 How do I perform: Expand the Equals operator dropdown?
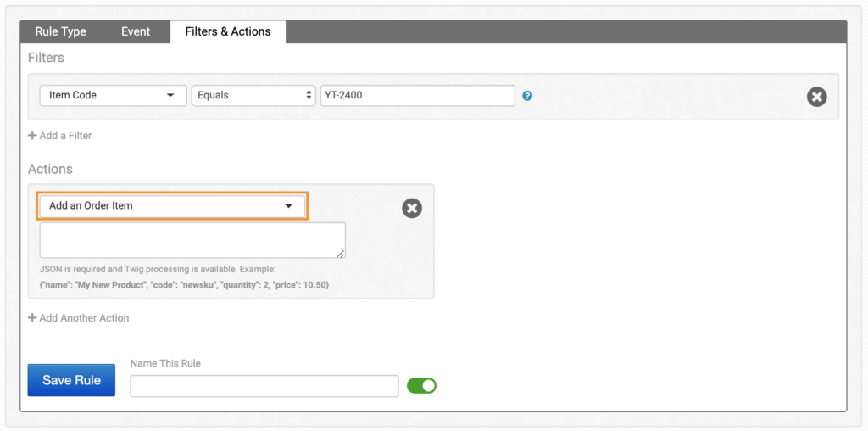(x=253, y=95)
